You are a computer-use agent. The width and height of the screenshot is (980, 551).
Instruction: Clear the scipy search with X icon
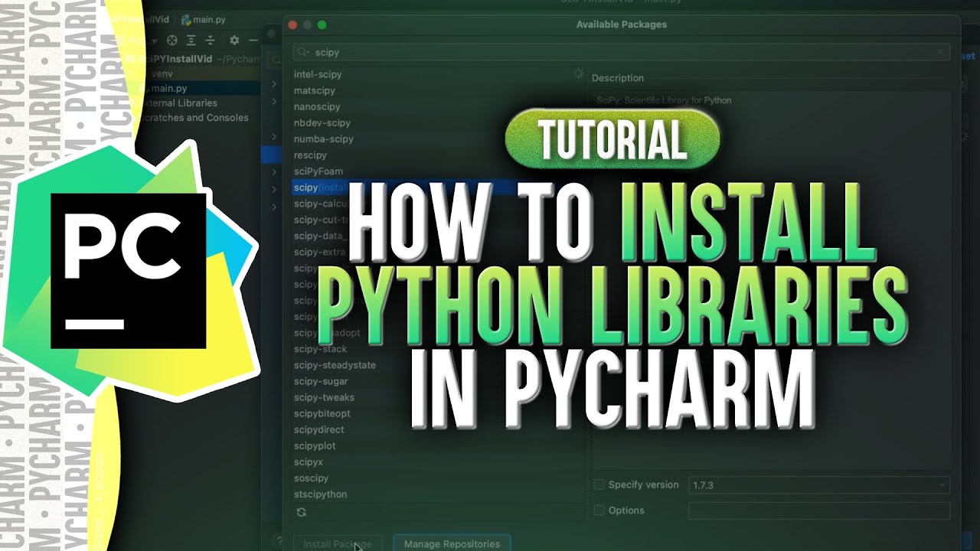tap(940, 52)
